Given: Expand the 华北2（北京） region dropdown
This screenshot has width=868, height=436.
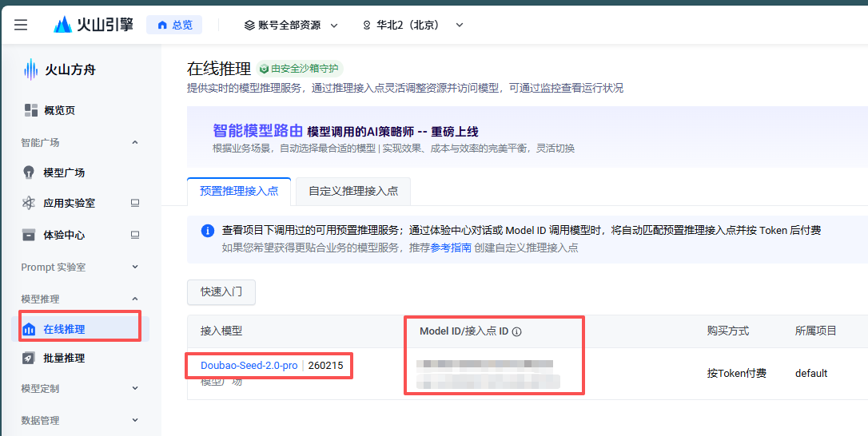Looking at the screenshot, I should [x=413, y=25].
